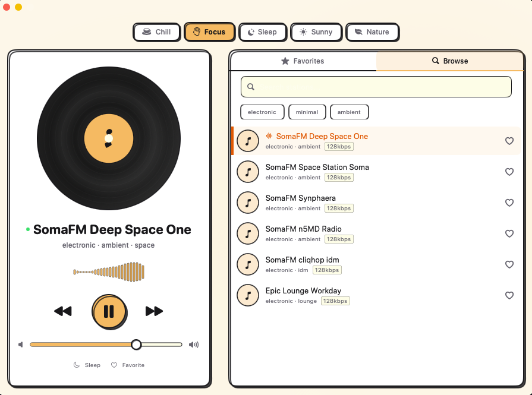Open the Browse tab
Viewport: 532px width, 395px height.
click(x=450, y=61)
